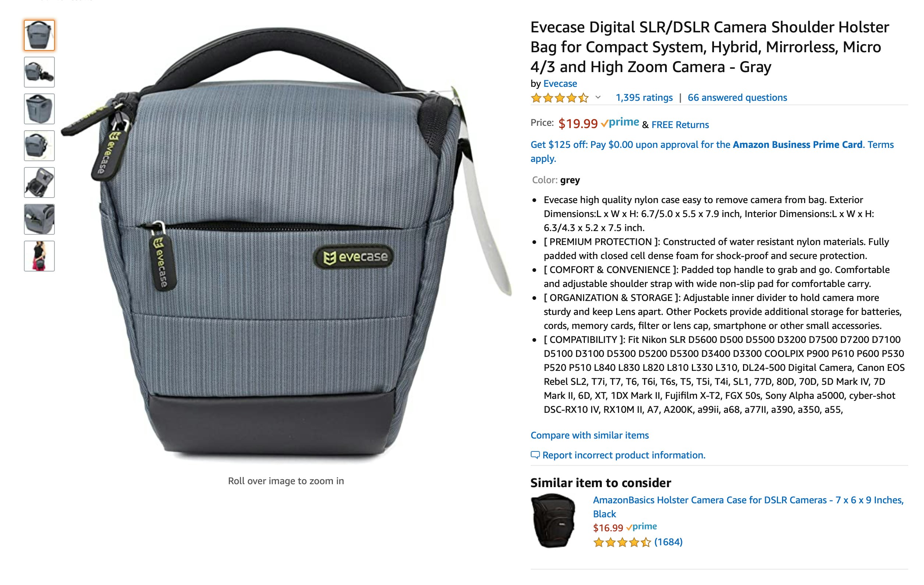
Task: Select the first front-view bag thumbnail
Action: (x=39, y=35)
